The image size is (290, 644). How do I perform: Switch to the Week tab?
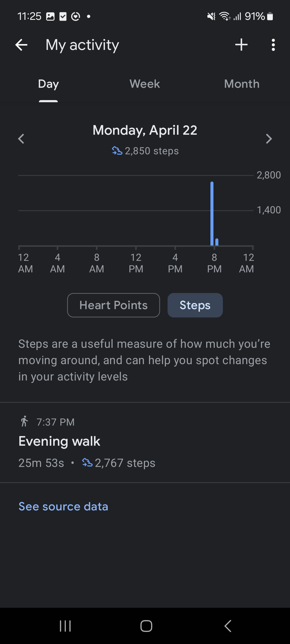[145, 84]
